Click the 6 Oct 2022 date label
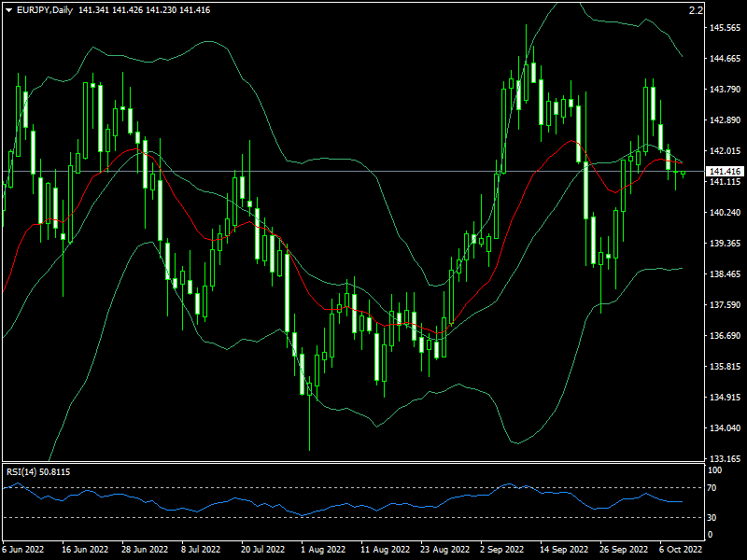The image size is (747, 560). coord(681,550)
